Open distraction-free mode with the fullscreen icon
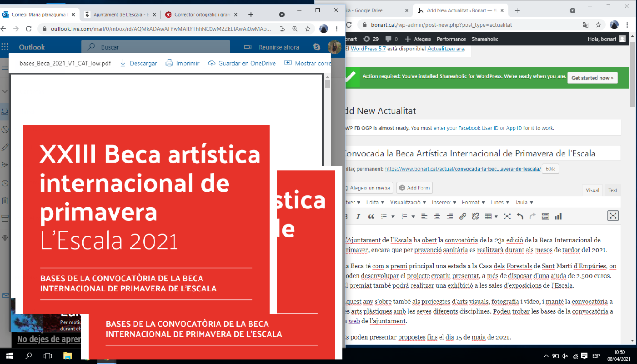Viewport: 637px width, 364px height. click(x=613, y=216)
